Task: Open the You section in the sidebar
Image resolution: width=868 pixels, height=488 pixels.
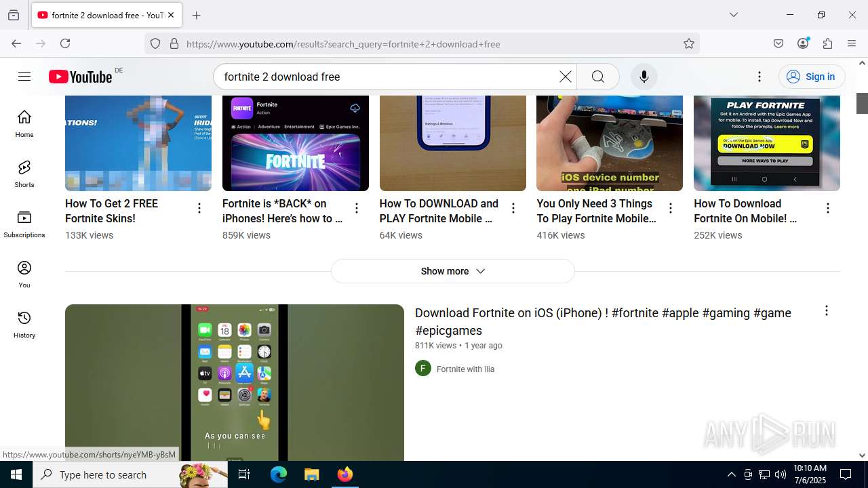Action: click(24, 274)
